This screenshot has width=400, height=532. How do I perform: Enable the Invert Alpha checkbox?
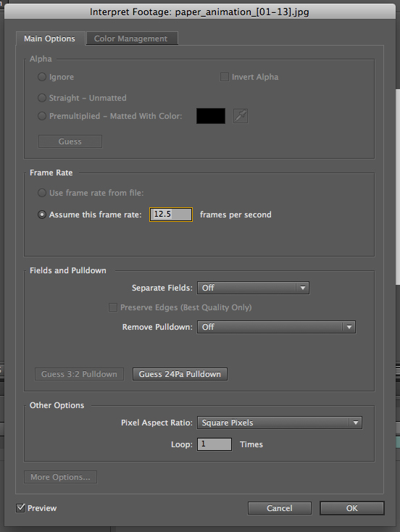(x=224, y=77)
